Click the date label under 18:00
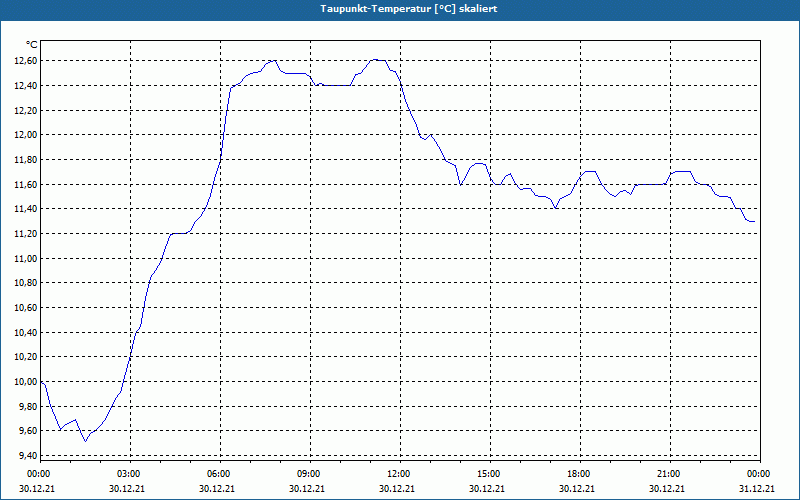The width and height of the screenshot is (800, 500). click(x=577, y=488)
